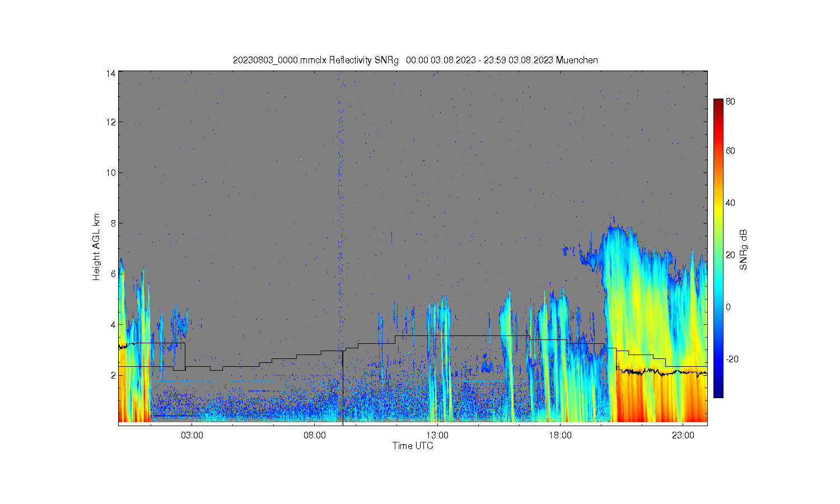Click the 18:00 time tick label
840x504 pixels.
coord(560,436)
